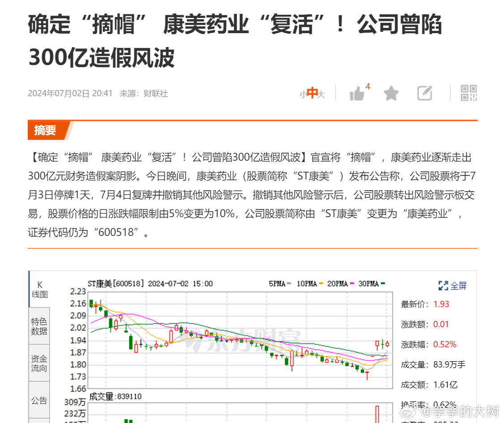Select medium font size 中

(x=312, y=93)
